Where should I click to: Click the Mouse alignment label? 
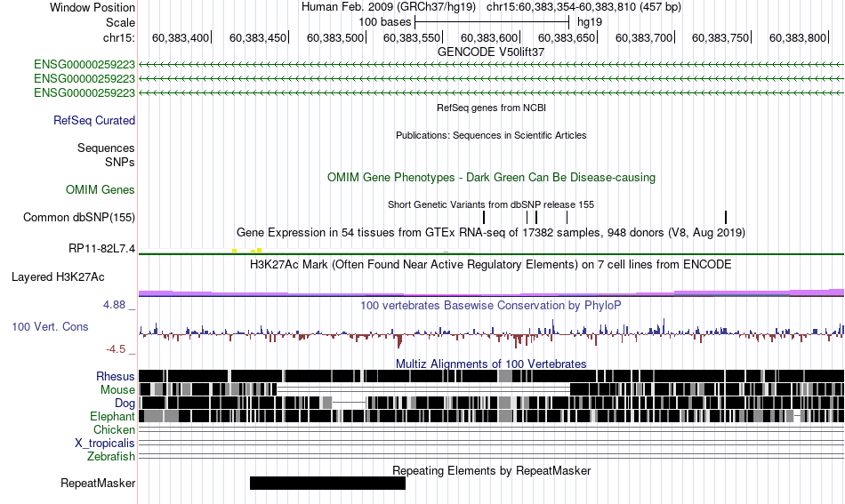pos(117,390)
